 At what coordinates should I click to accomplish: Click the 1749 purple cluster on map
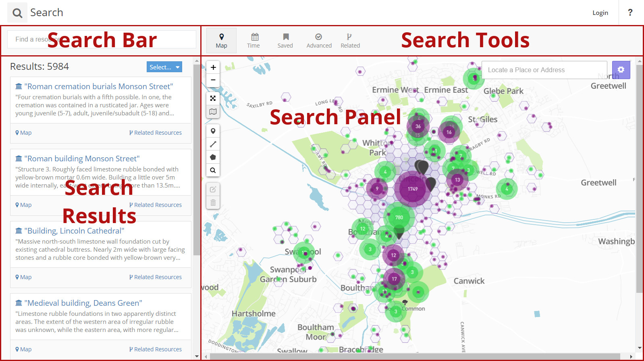412,189
